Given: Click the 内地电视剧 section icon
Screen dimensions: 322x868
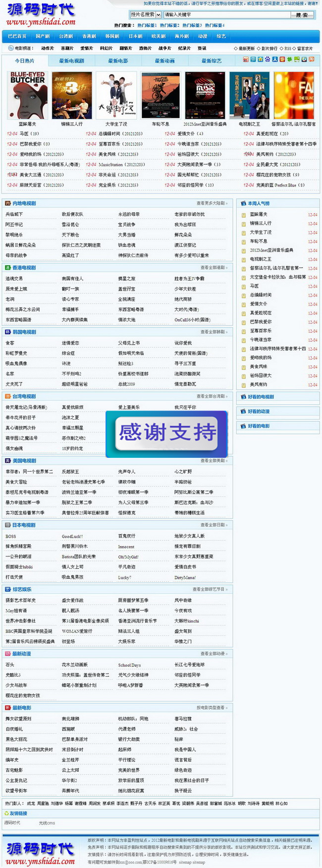Looking at the screenshot, I should click(x=8, y=203).
